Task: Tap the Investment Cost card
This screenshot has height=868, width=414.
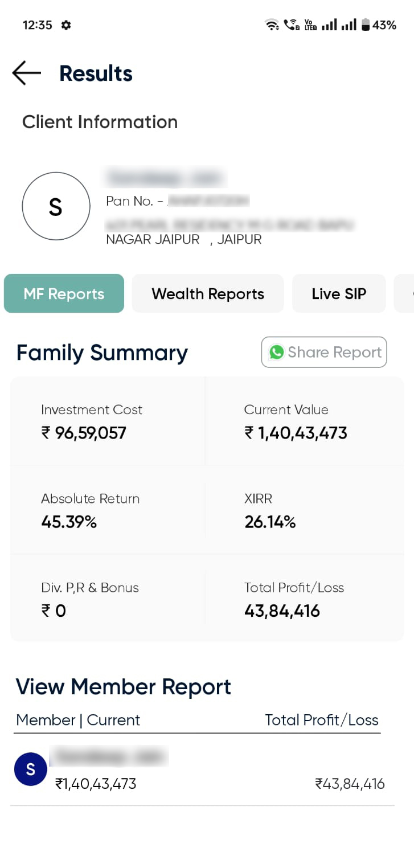Action: pos(107,422)
